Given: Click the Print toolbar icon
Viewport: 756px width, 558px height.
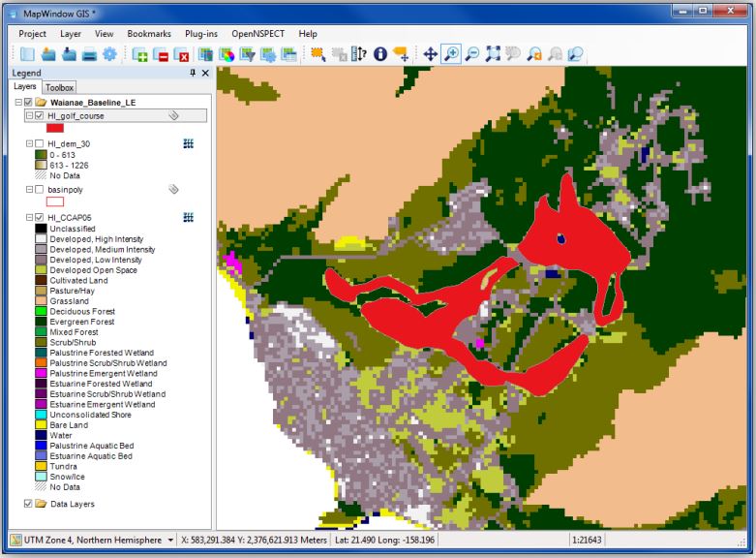Looking at the screenshot, I should click(x=90, y=54).
